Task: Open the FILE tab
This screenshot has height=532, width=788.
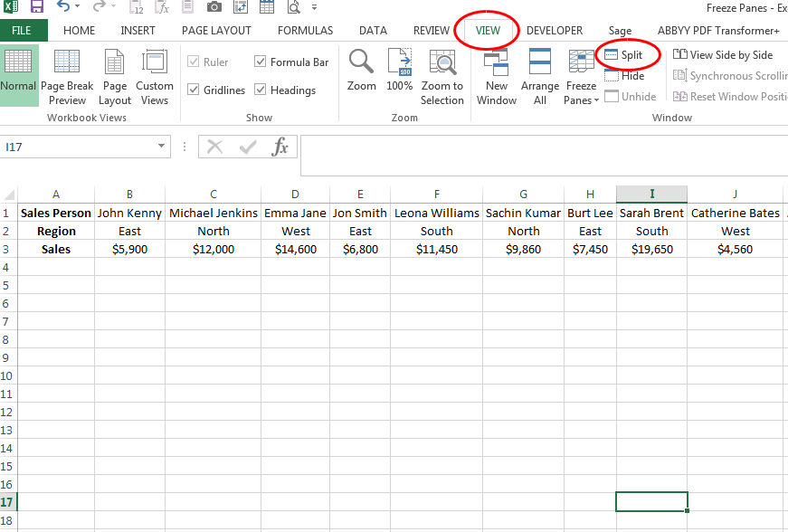Action: (22, 31)
